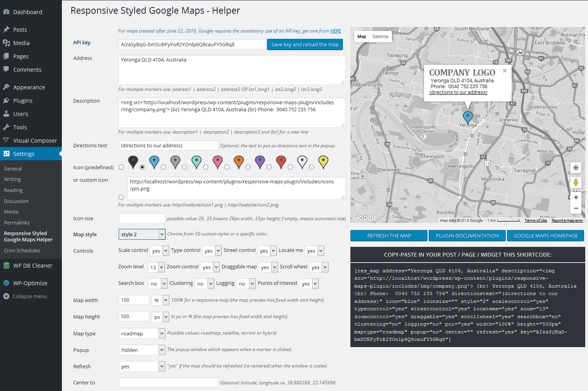The width and height of the screenshot is (588, 391).
Task: Open Plugins in the sidebar menu
Action: [x=23, y=101]
